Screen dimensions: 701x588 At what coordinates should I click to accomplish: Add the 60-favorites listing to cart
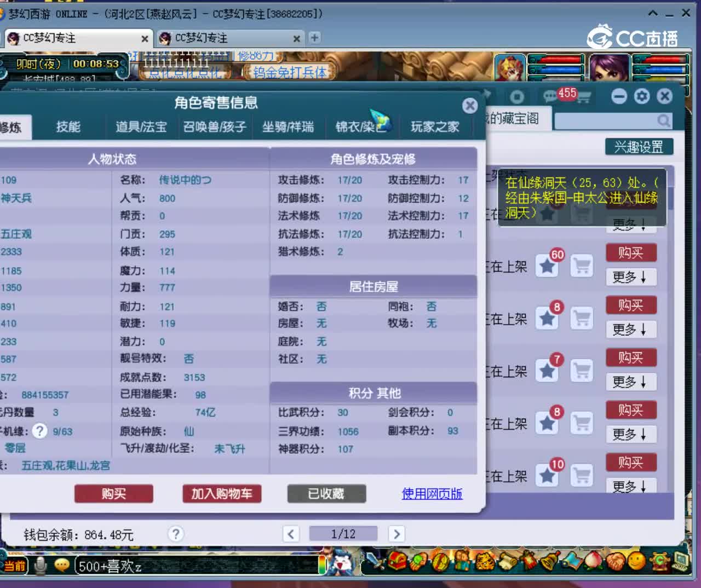click(x=582, y=267)
